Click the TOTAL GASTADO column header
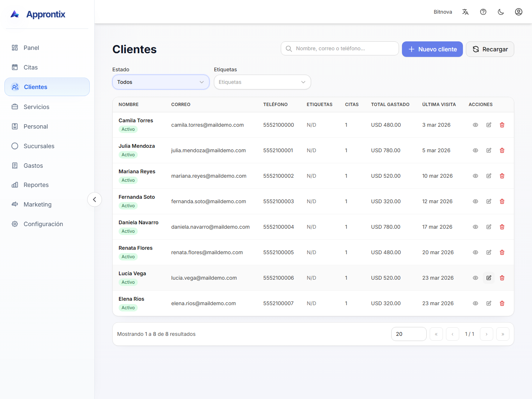This screenshot has height=399, width=532. (390, 105)
